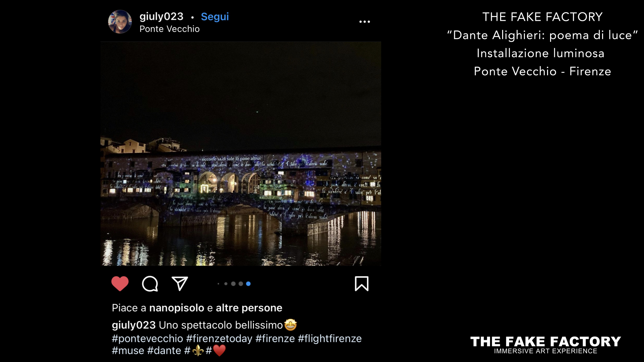Click The Fake Factory logo
Screen dimensions: 644x362
(x=545, y=345)
